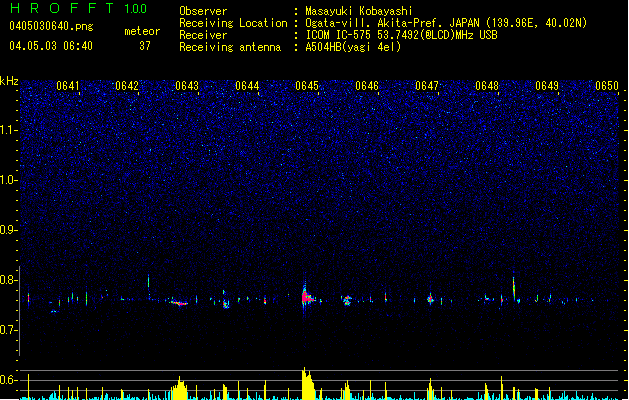Click the HROFFT 1.0.0 title text
The height and width of the screenshot is (400, 629).
point(79,8)
